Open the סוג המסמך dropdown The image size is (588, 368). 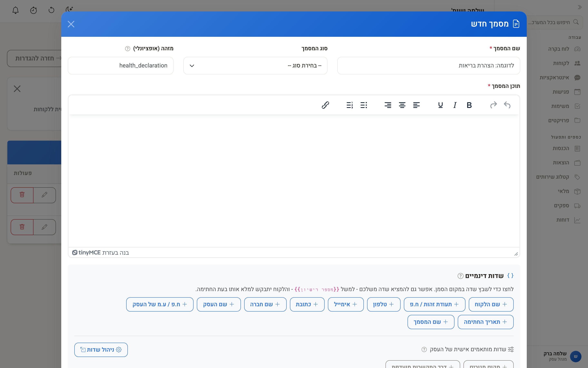(x=255, y=66)
